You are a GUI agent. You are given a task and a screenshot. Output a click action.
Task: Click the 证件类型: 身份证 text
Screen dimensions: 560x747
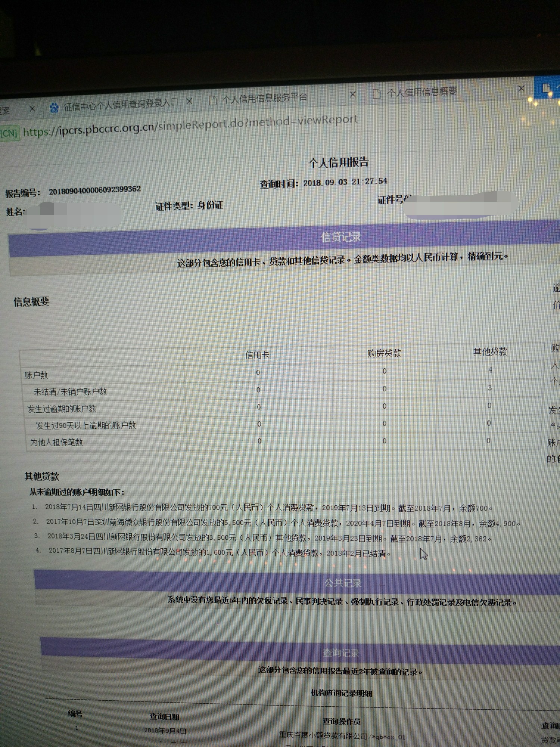point(189,206)
